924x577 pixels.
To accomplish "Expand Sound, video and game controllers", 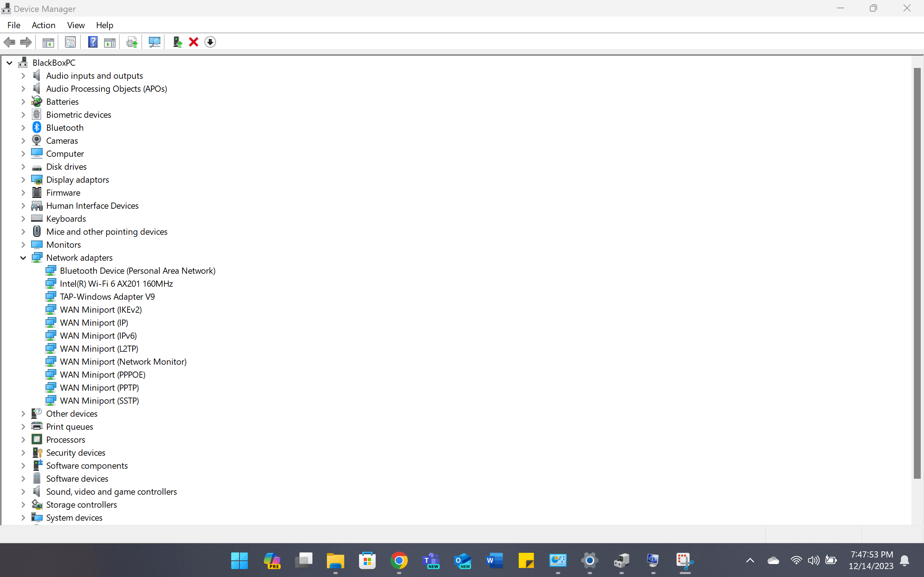I will [23, 492].
